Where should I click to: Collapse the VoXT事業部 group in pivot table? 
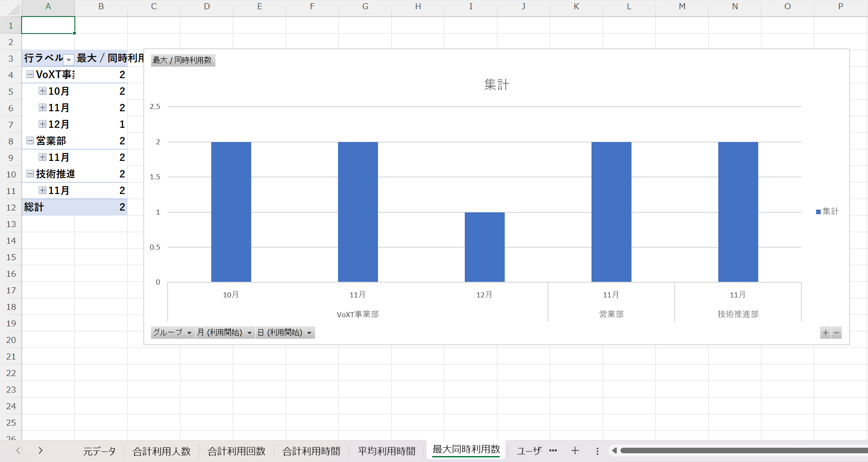tap(30, 74)
